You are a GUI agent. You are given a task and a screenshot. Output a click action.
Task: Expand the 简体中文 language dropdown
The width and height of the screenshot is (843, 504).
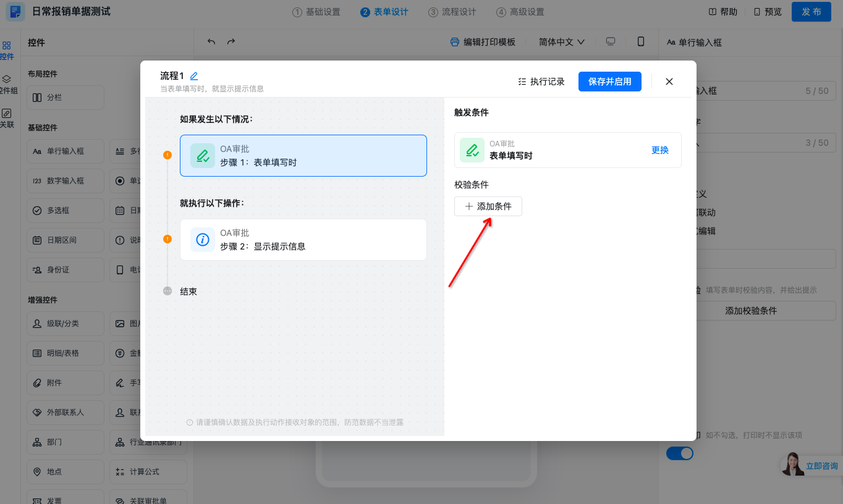tap(561, 42)
